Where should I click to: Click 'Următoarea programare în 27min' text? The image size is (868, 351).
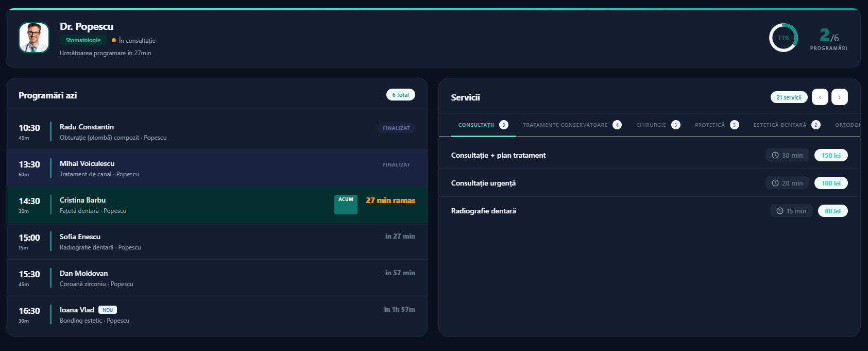(106, 53)
